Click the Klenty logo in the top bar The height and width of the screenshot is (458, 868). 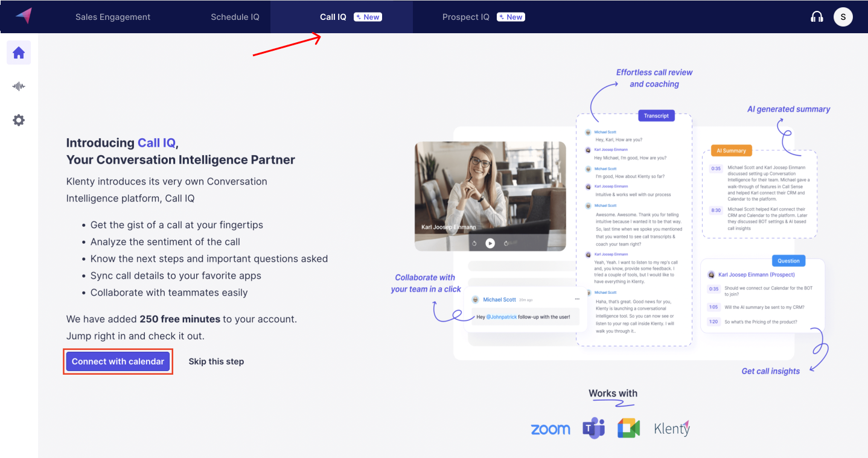pos(24,16)
